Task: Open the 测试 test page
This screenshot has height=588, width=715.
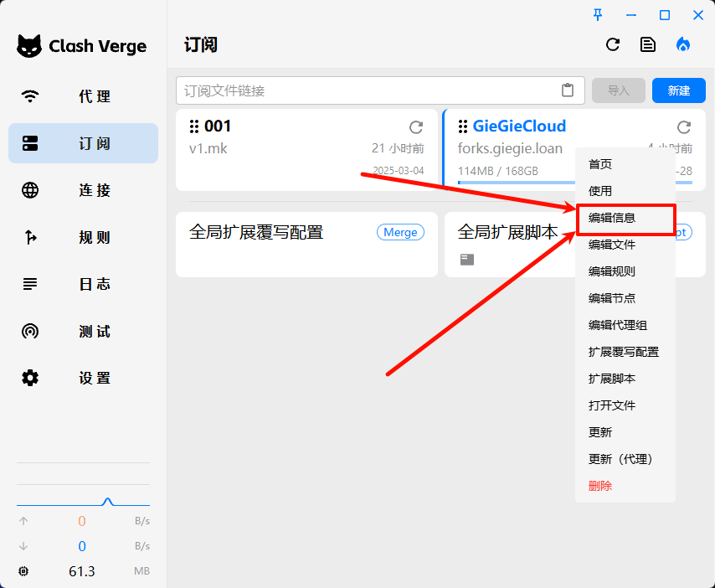Action: coord(83,331)
